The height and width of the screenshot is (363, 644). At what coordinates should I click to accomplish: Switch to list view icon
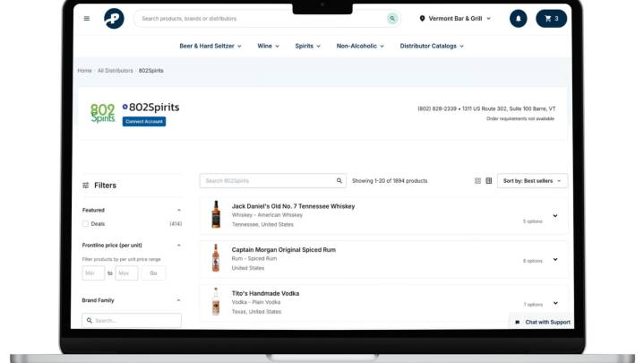pyautogui.click(x=489, y=181)
